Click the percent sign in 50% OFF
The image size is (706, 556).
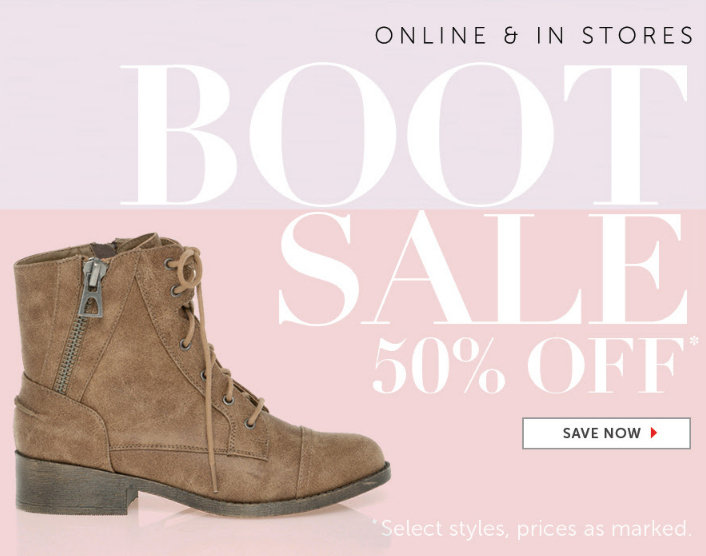tap(471, 366)
